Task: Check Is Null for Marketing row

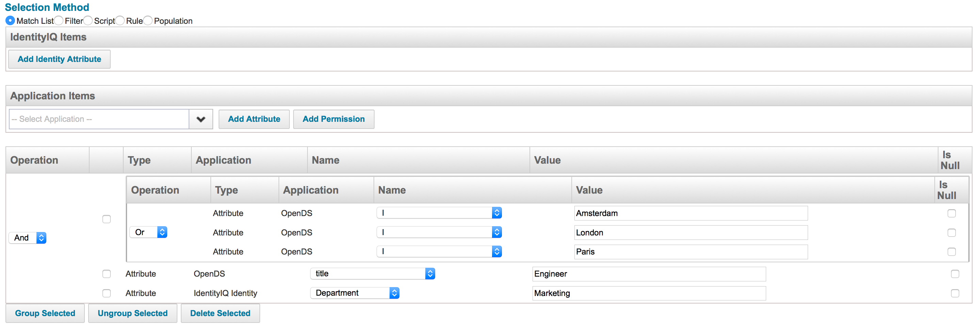Action: [955, 293]
